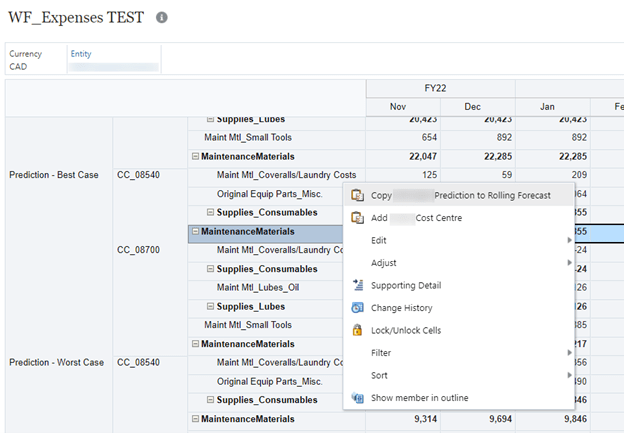
Task: Click the Supporting Detail icon in context menu
Action: [x=357, y=285]
